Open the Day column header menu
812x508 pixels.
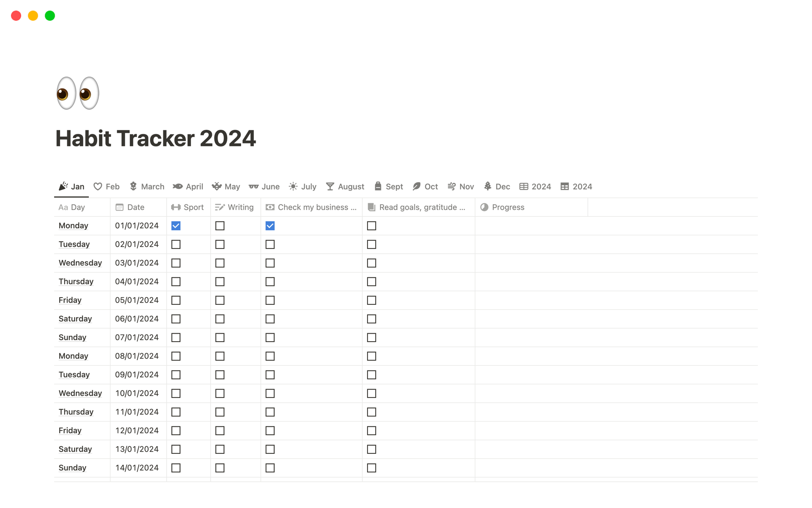pos(78,207)
